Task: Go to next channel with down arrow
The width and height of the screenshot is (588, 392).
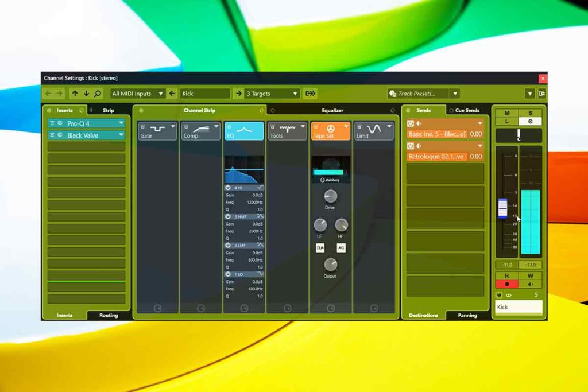Action: click(87, 94)
